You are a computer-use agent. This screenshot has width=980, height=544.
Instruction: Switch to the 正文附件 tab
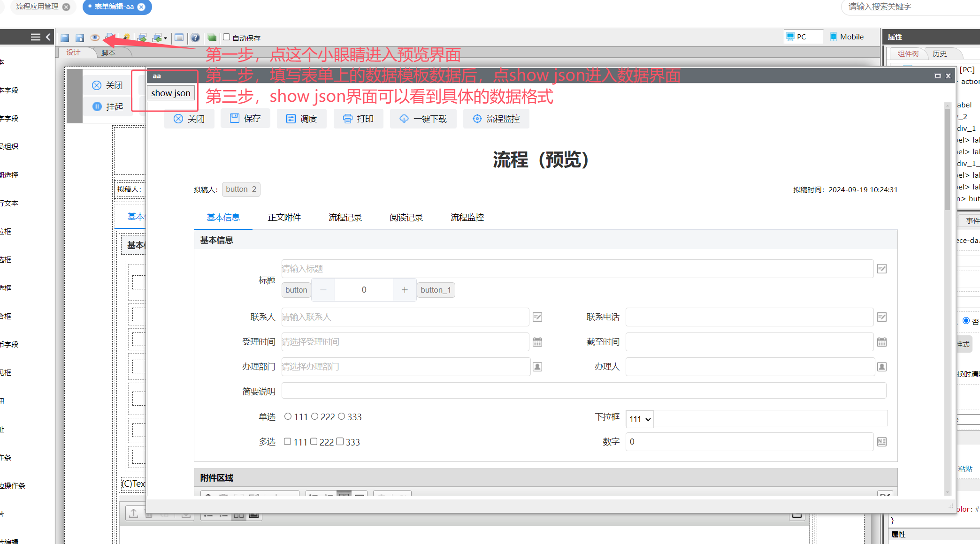coord(284,218)
